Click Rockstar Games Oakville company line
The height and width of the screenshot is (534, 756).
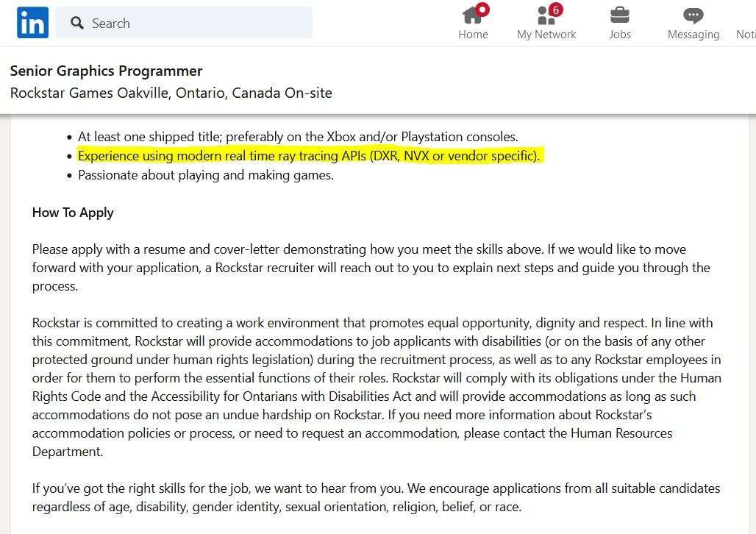(171, 93)
